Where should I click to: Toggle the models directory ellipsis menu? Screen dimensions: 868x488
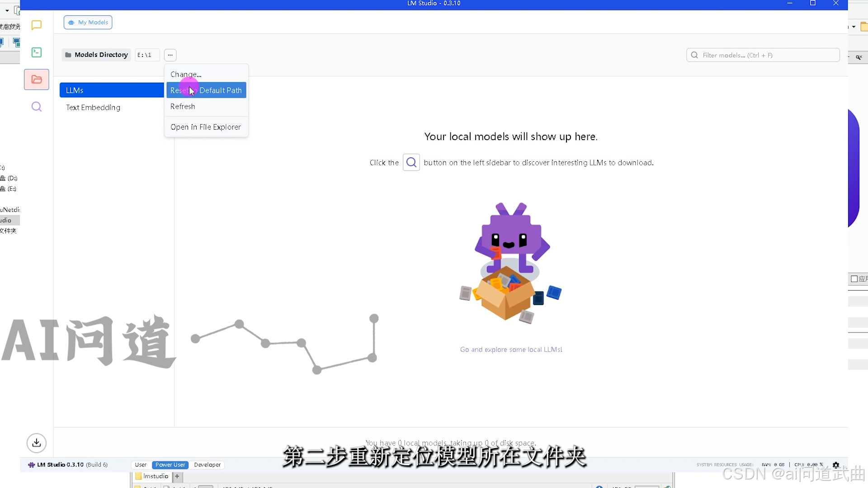[170, 55]
